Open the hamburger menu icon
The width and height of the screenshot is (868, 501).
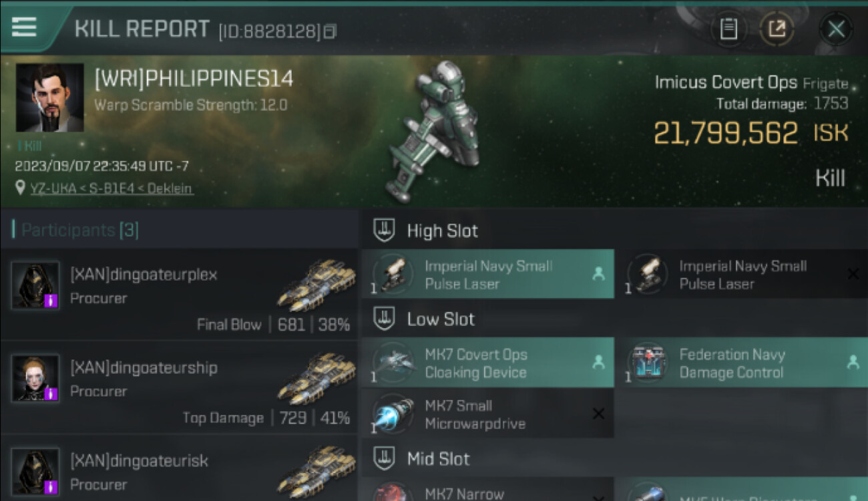point(24,27)
